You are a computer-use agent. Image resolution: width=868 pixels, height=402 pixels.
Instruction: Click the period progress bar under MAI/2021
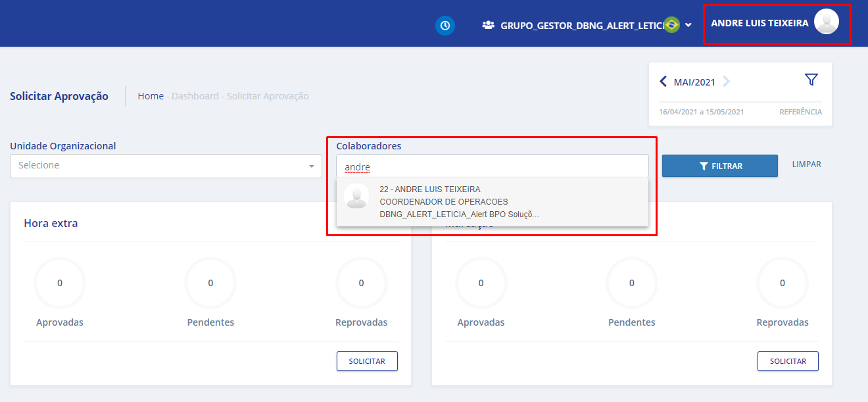click(x=740, y=102)
